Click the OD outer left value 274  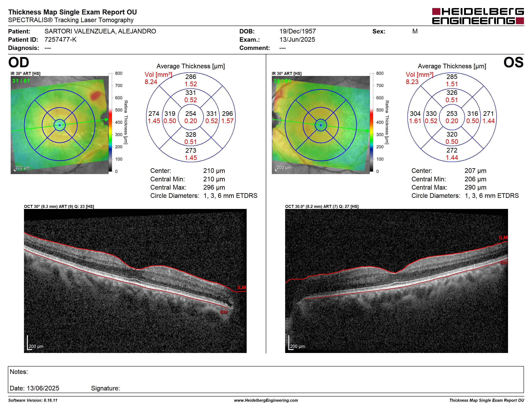154,113
